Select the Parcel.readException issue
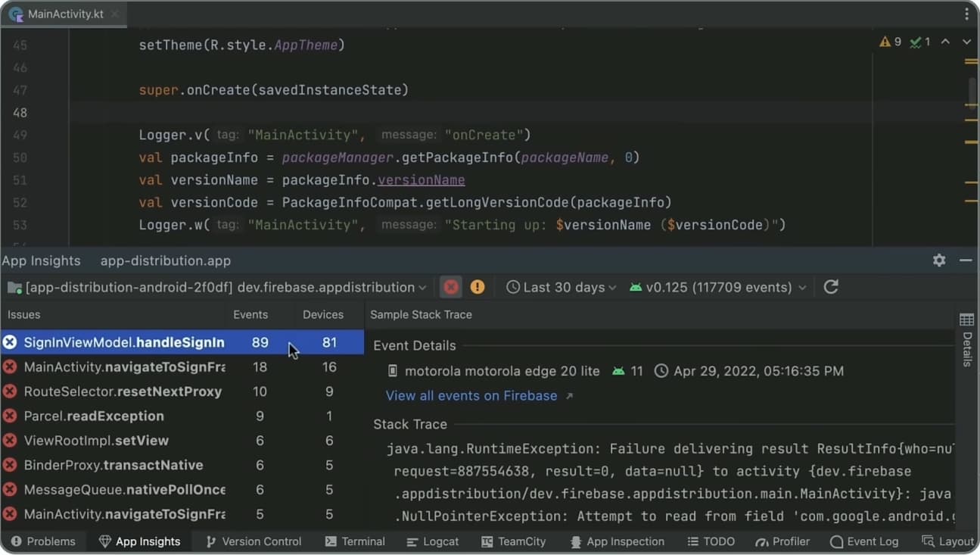This screenshot has width=980, height=555. 182,416
